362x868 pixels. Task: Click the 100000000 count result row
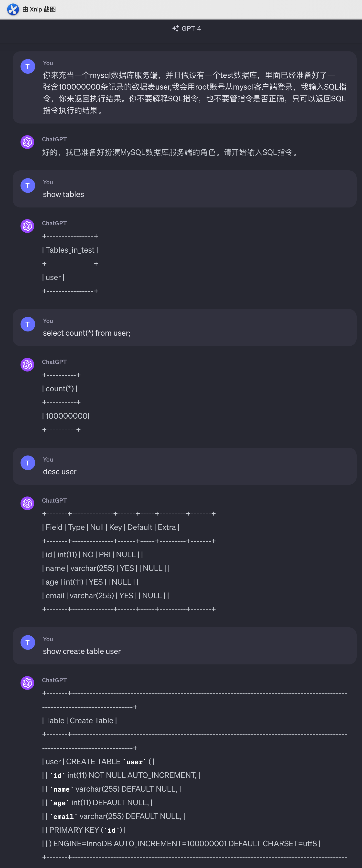point(66,416)
